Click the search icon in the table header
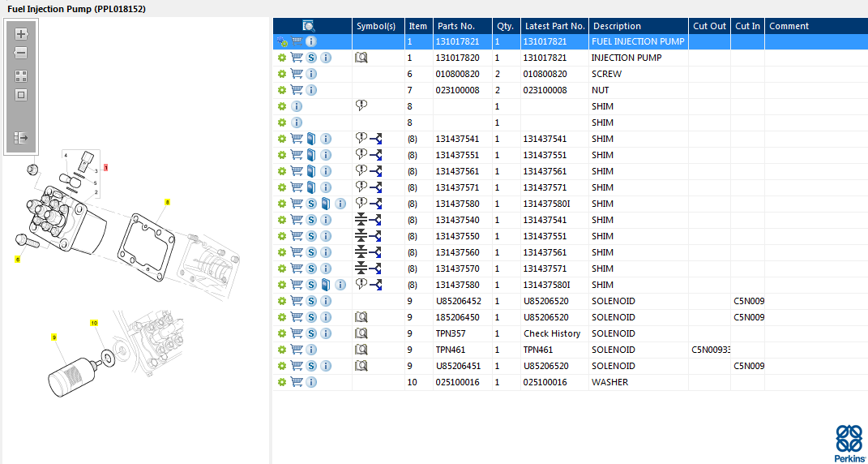 point(309,26)
